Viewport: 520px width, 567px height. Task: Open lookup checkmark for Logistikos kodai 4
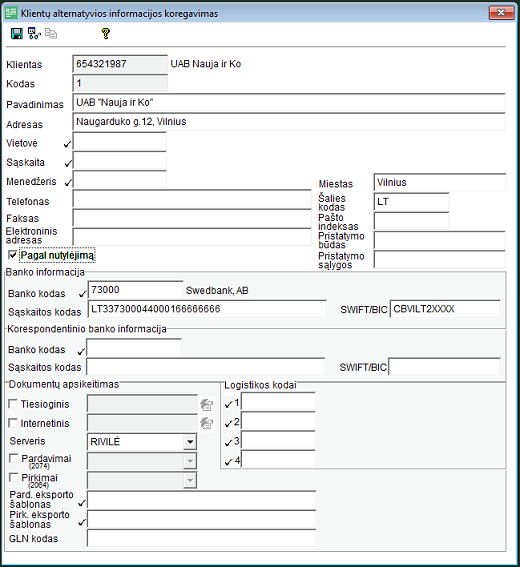point(228,462)
